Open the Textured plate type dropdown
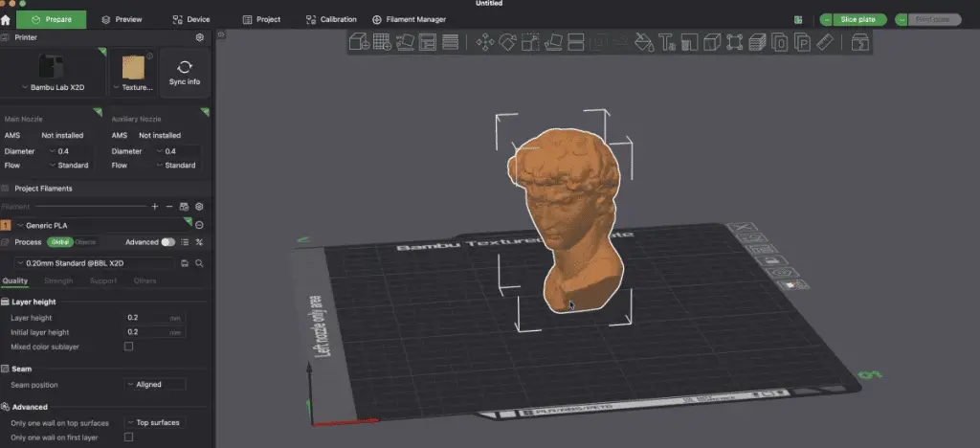The image size is (980, 448). tap(133, 87)
